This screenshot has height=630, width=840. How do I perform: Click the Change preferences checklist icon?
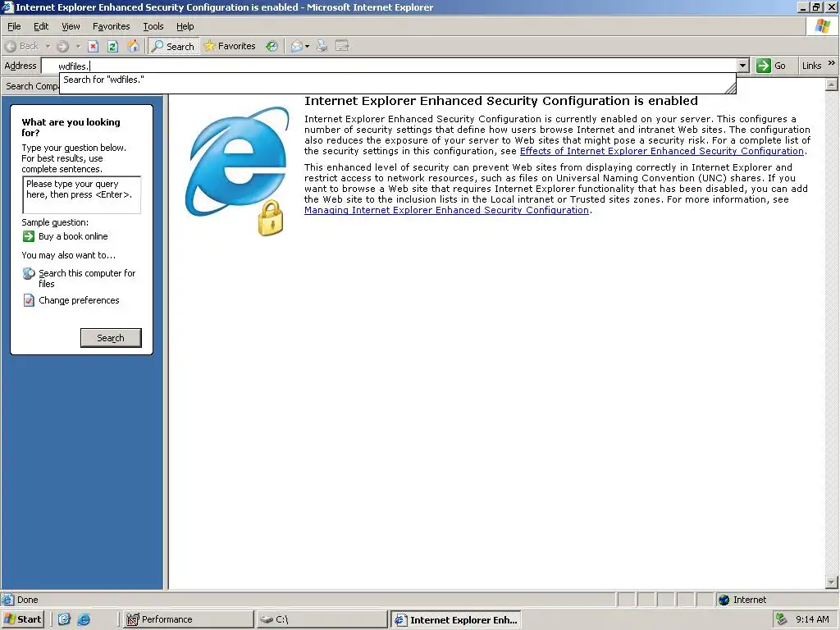[x=29, y=300]
